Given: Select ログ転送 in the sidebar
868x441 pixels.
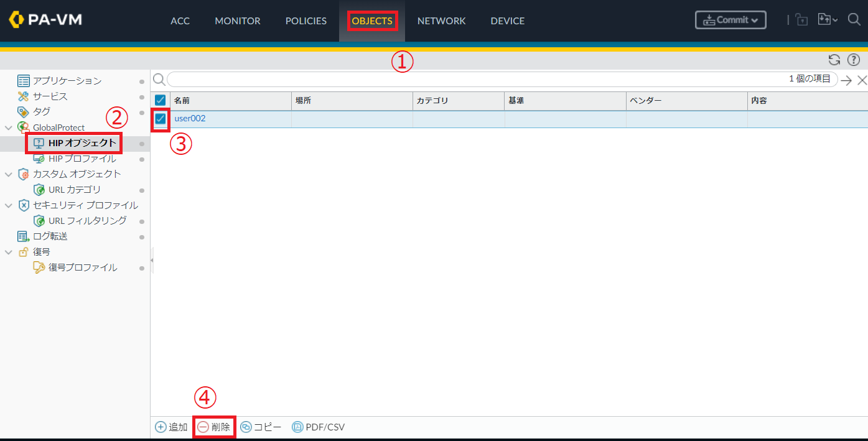Looking at the screenshot, I should [50, 236].
